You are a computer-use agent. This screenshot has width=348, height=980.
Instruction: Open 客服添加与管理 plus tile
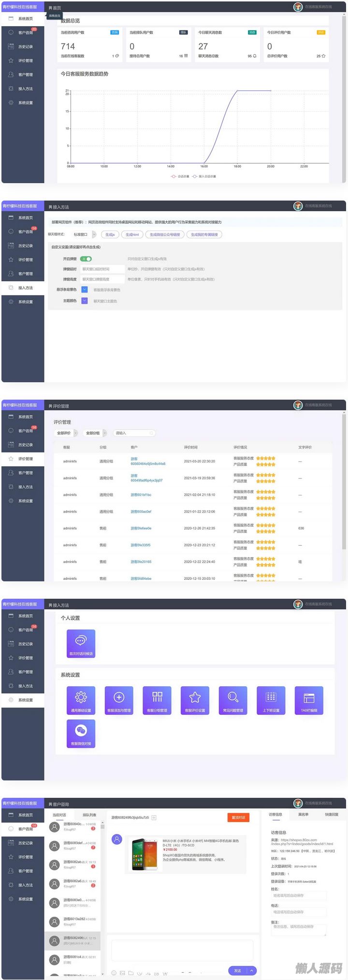point(119,700)
